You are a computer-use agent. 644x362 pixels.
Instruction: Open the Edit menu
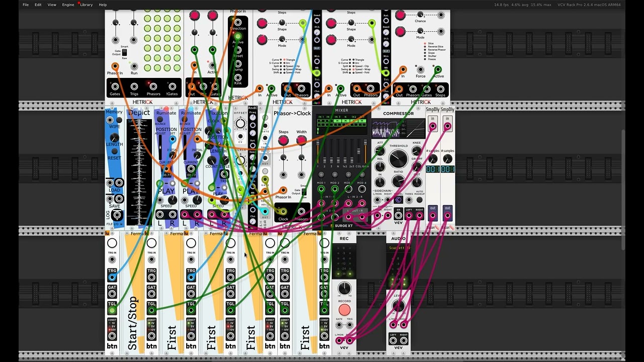pyautogui.click(x=38, y=5)
